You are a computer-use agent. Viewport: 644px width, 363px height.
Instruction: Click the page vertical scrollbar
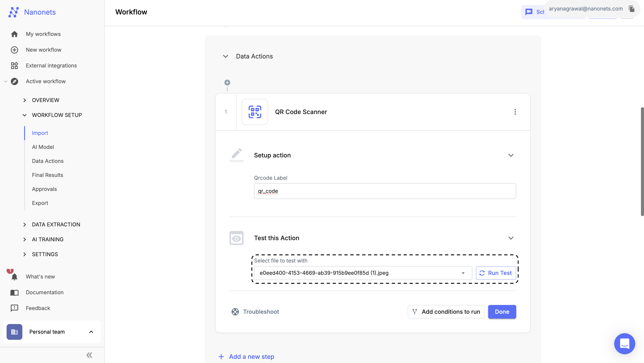(x=642, y=162)
